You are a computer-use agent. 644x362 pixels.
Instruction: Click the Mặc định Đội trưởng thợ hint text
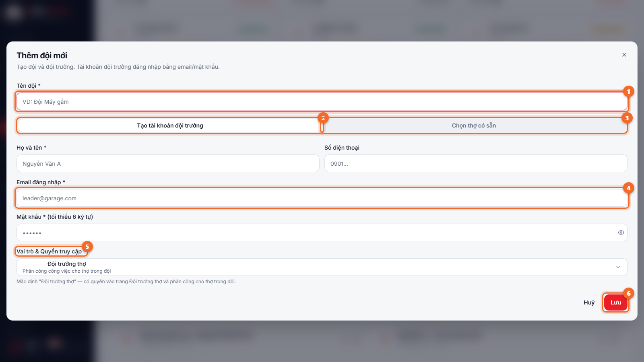click(x=126, y=282)
